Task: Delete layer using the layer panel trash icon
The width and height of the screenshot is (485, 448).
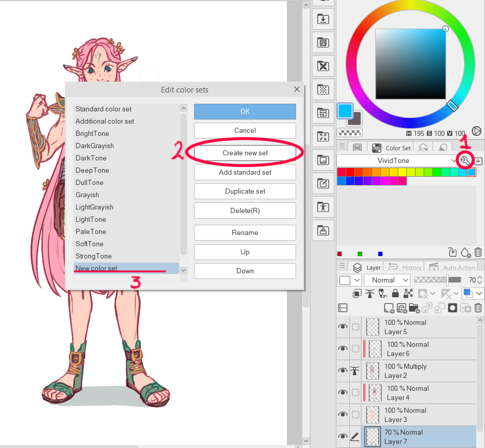Action: pyautogui.click(x=478, y=308)
